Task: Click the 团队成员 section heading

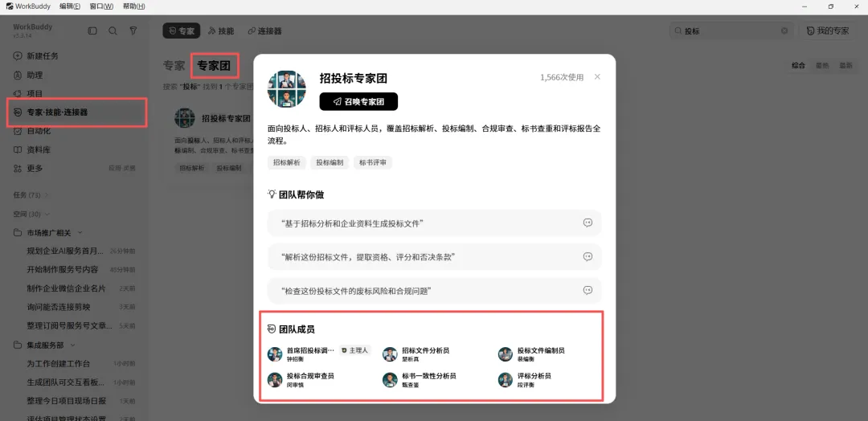Action: (291, 329)
